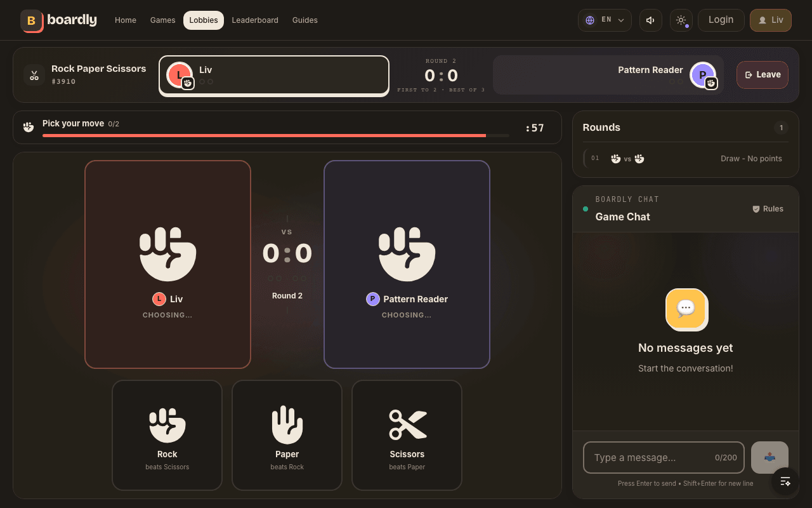The height and width of the screenshot is (508, 812).
Task: Choose the Rock move card
Action: coord(167,436)
